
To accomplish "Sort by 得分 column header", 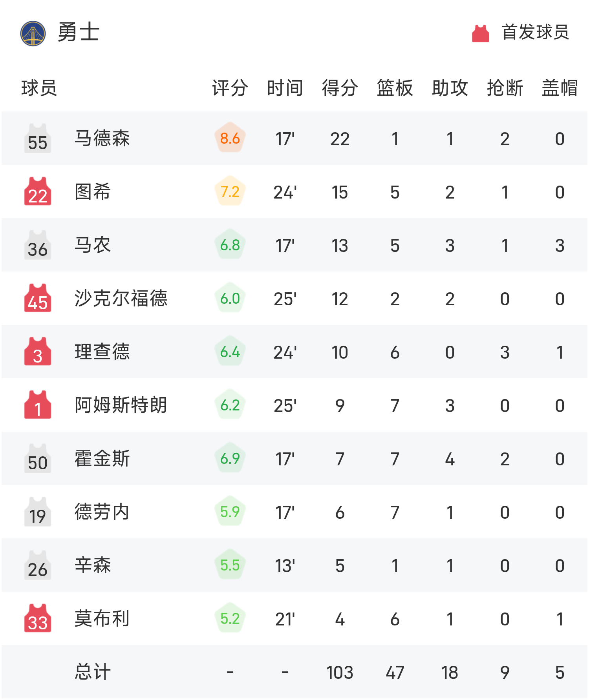I will click(340, 87).
